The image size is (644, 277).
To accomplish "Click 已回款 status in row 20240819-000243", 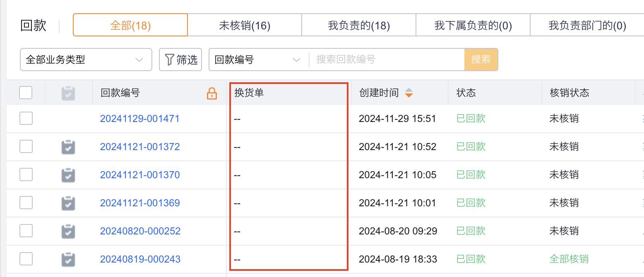I will pos(471,259).
